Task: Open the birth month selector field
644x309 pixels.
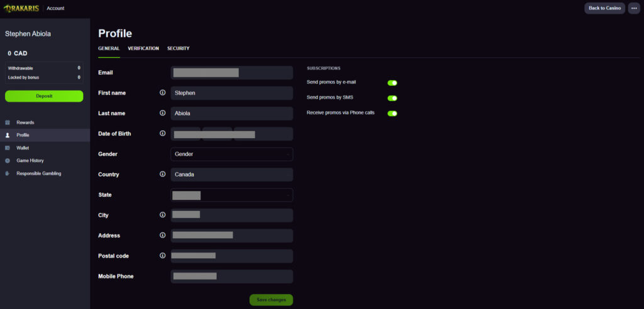Action: click(217, 134)
